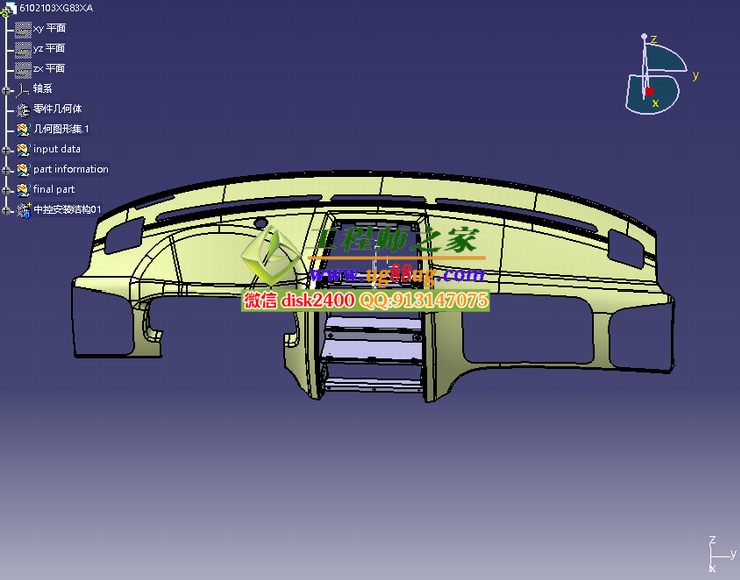
Task: Expand the input data node
Action: tap(7, 150)
